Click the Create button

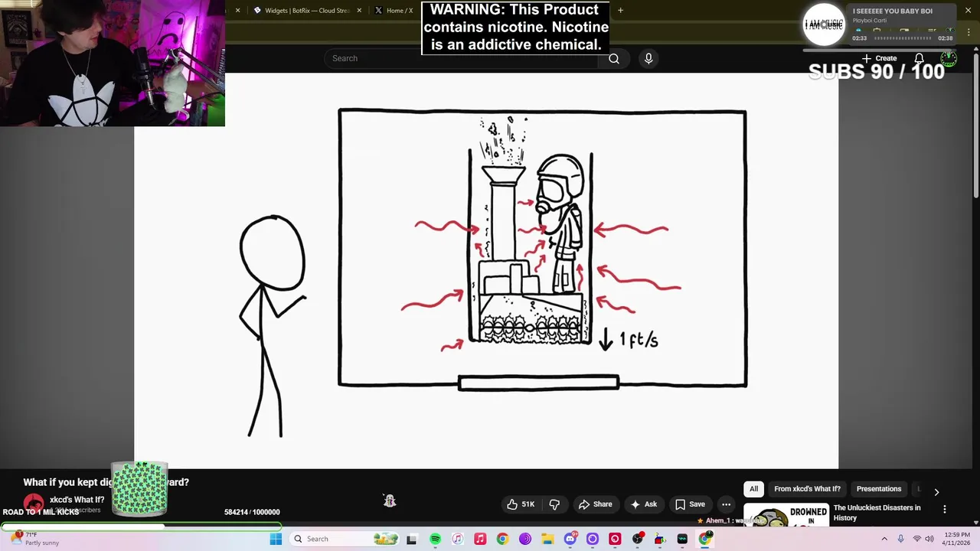[879, 58]
